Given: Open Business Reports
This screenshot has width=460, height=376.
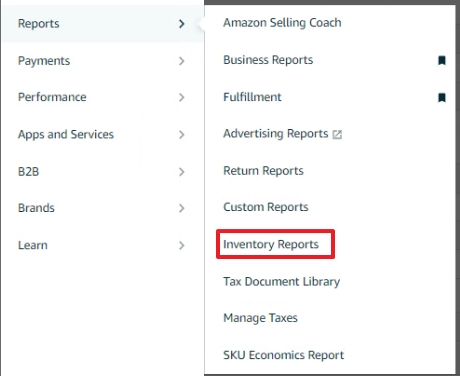Looking at the screenshot, I should (x=268, y=60).
